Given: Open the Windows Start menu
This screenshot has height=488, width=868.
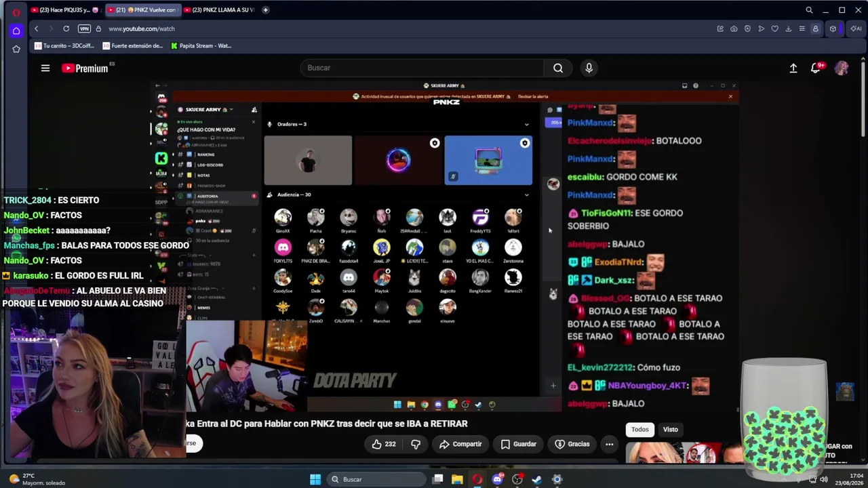Looking at the screenshot, I should [x=315, y=479].
